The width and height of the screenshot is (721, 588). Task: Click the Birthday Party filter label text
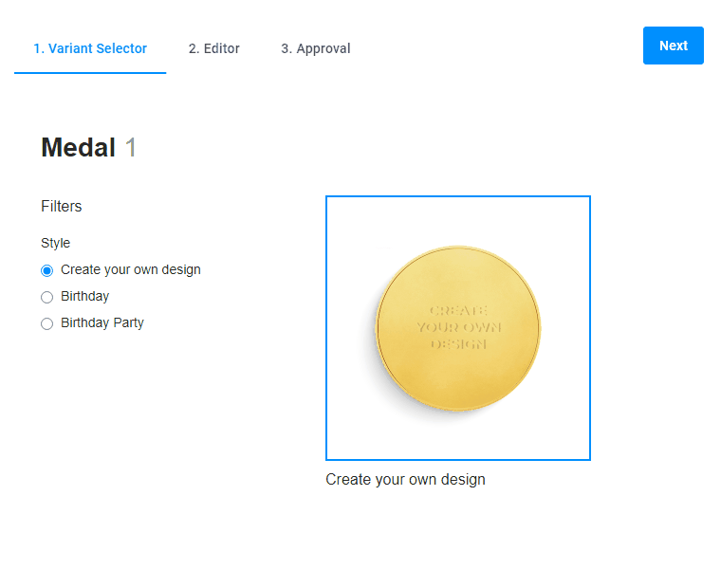point(102,322)
